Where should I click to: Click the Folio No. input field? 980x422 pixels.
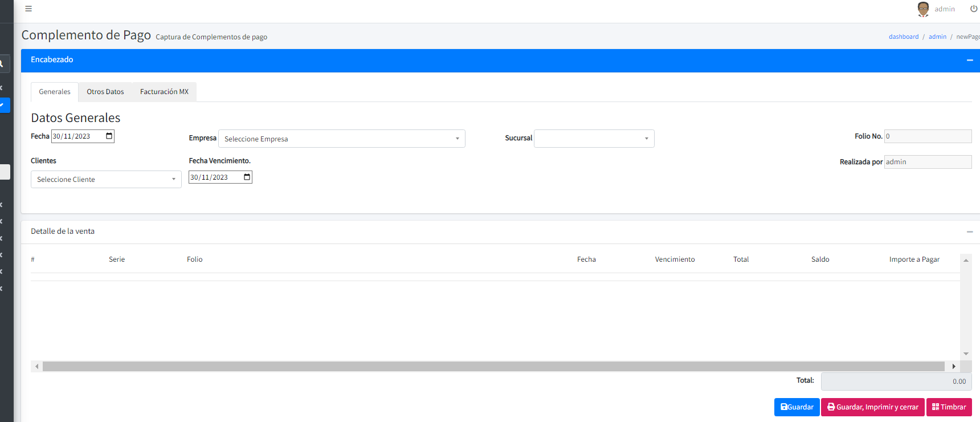(927, 136)
